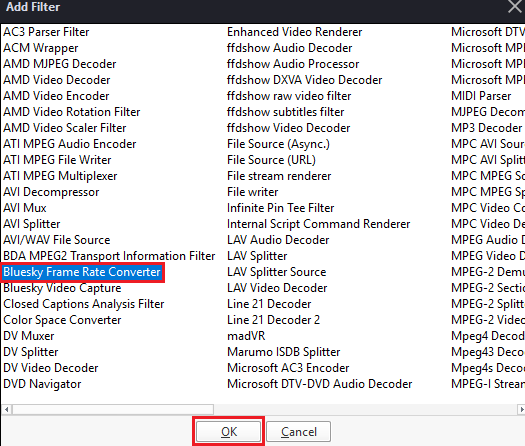The height and width of the screenshot is (446, 525).
Task: Close the Add Filter dialog
Action: 515,7
